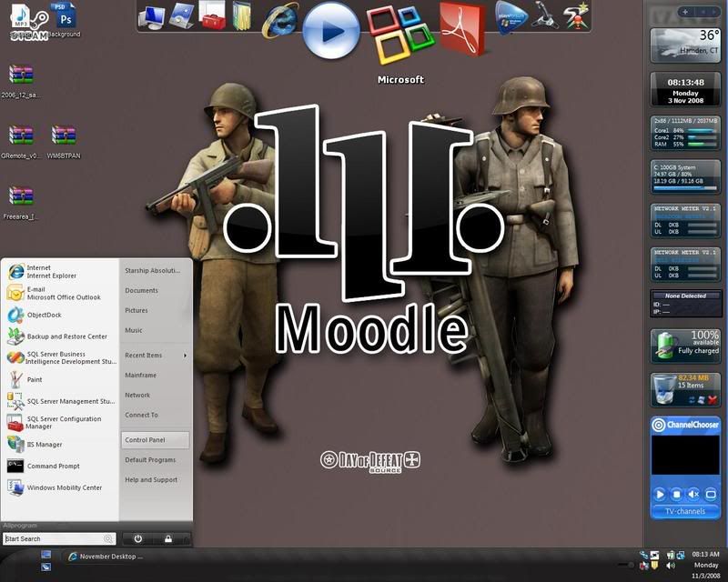728x582 pixels.
Task: Launch ObjectDock from Start menu
Action: tap(60, 315)
